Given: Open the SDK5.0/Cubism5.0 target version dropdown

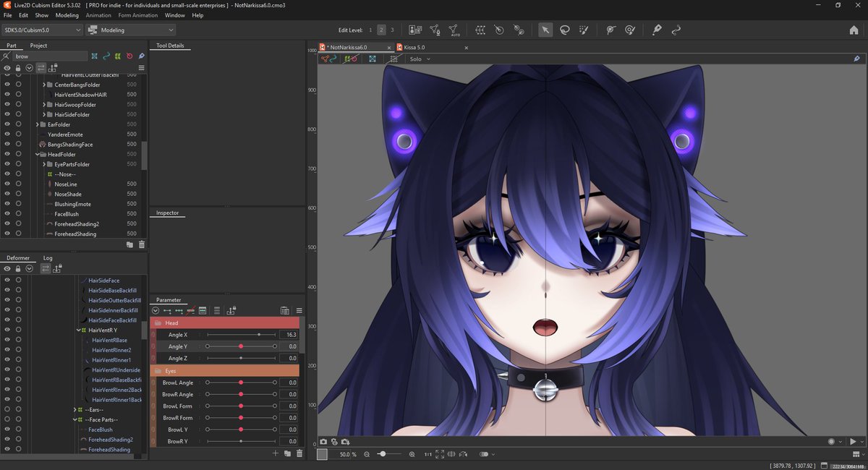Looking at the screenshot, I should click(43, 30).
